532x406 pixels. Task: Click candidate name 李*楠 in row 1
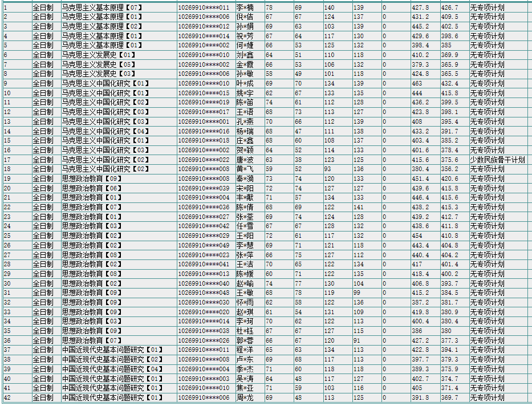click(245, 7)
